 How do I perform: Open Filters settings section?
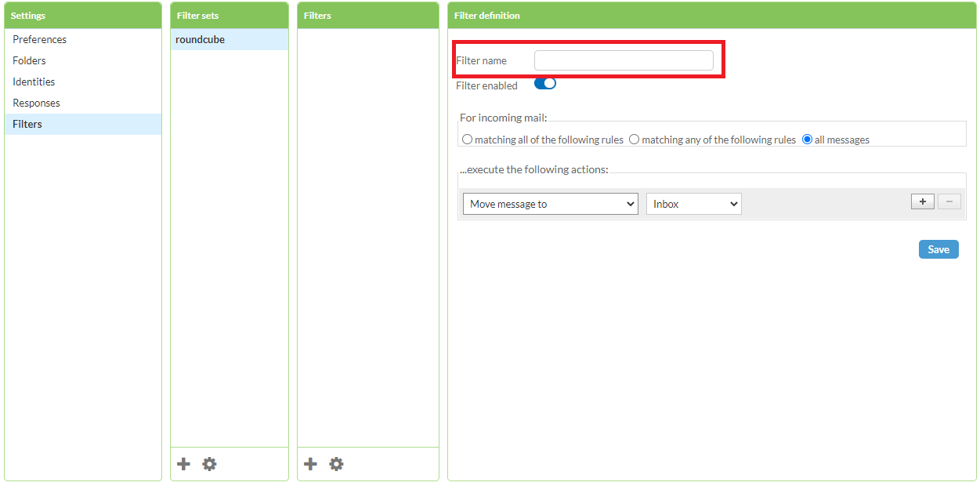pyautogui.click(x=83, y=124)
